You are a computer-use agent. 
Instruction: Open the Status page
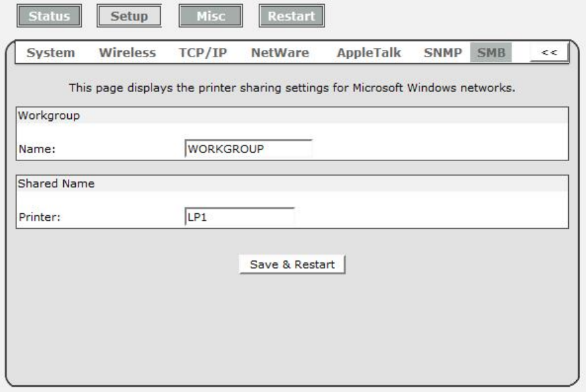click(48, 15)
